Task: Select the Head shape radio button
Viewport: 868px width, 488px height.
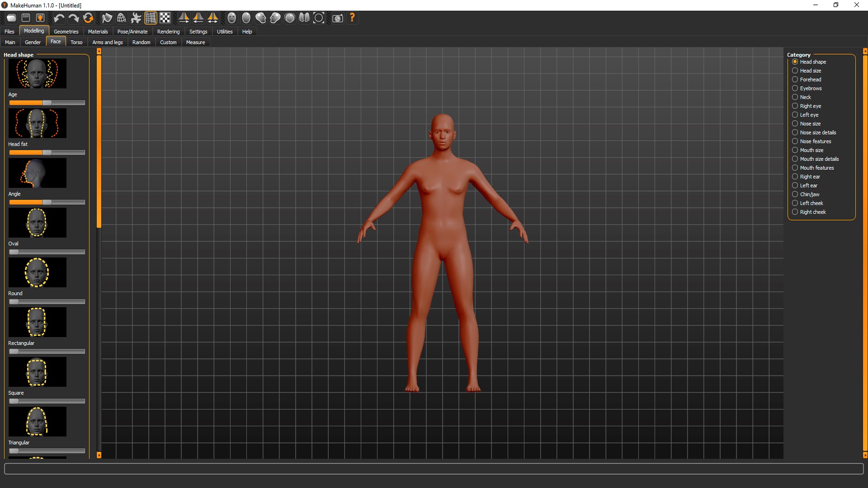Action: (x=795, y=61)
